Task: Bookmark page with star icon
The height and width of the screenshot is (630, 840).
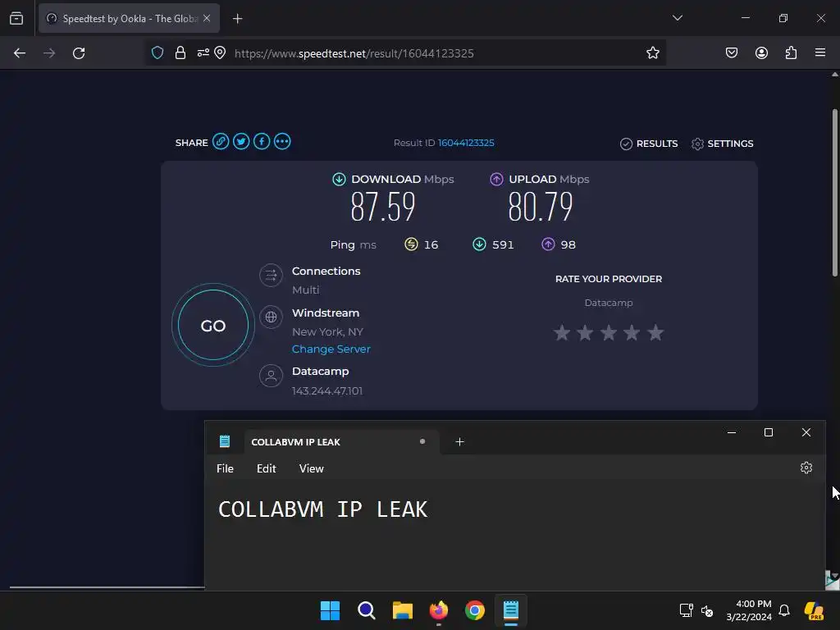Action: 652,53
